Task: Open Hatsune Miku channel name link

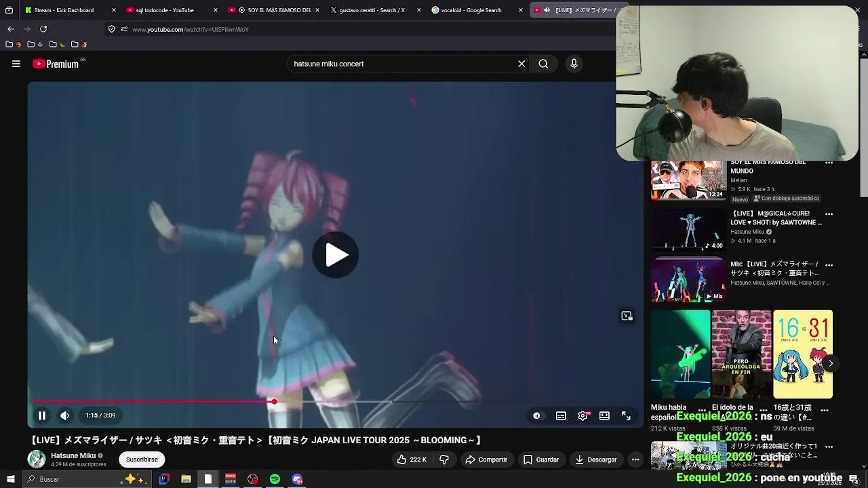Action: 73,455
